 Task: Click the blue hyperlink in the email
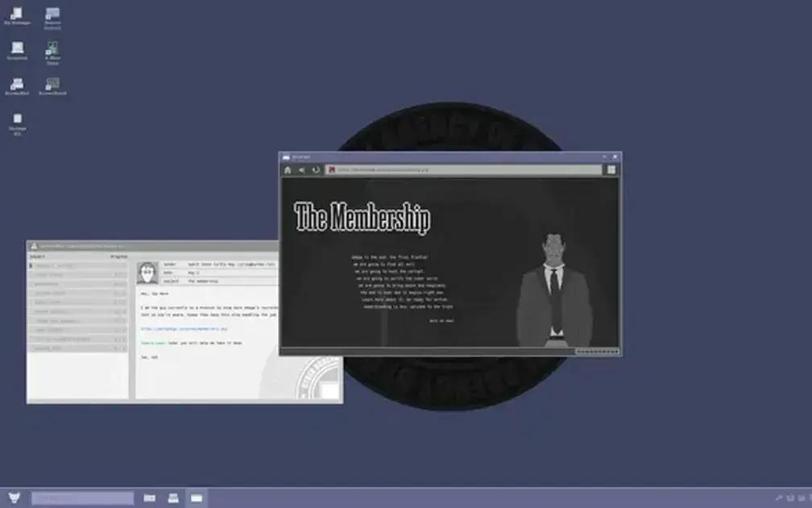[x=184, y=329]
